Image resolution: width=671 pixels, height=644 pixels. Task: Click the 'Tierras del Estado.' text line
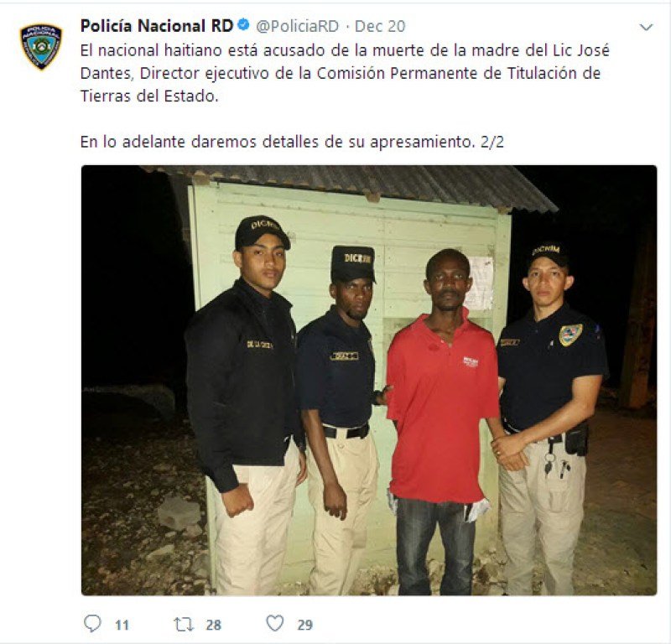(149, 96)
